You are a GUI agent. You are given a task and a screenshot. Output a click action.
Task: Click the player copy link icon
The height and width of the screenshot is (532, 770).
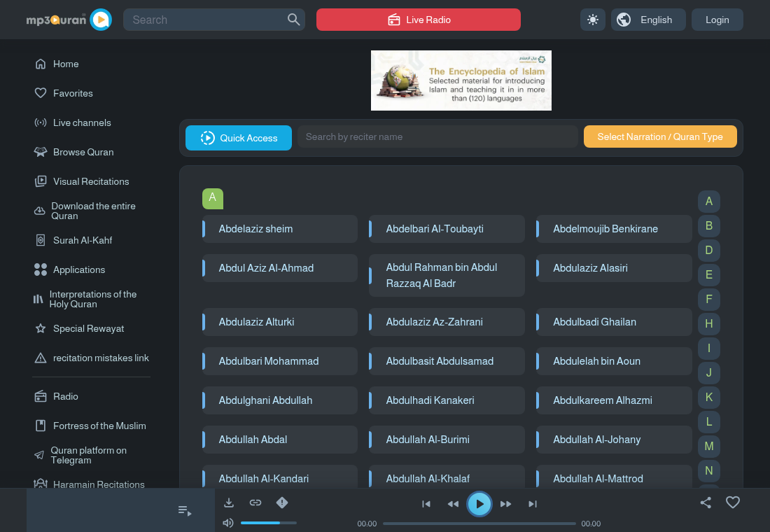pos(255,503)
